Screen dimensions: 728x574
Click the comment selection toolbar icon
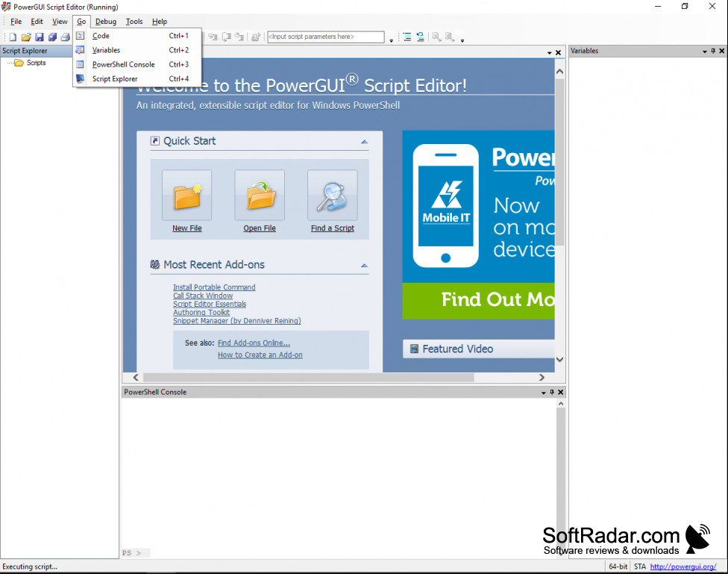pos(420,37)
